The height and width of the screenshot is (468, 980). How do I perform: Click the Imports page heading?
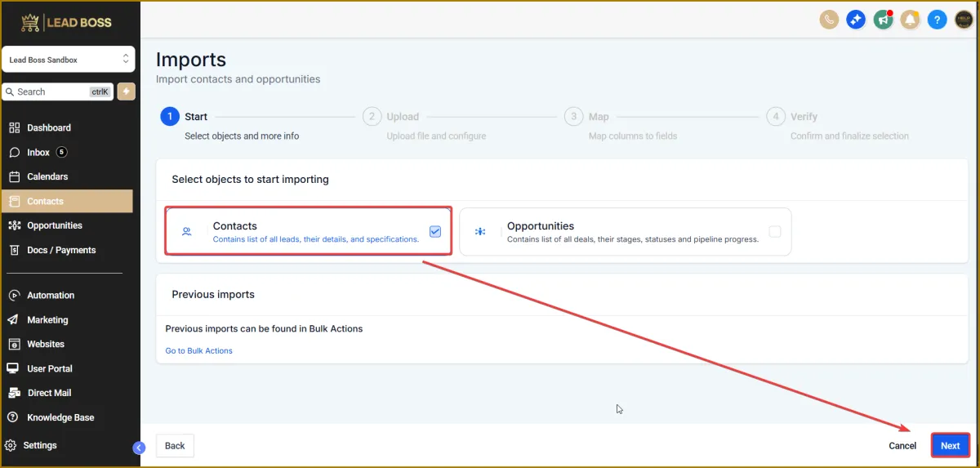191,60
